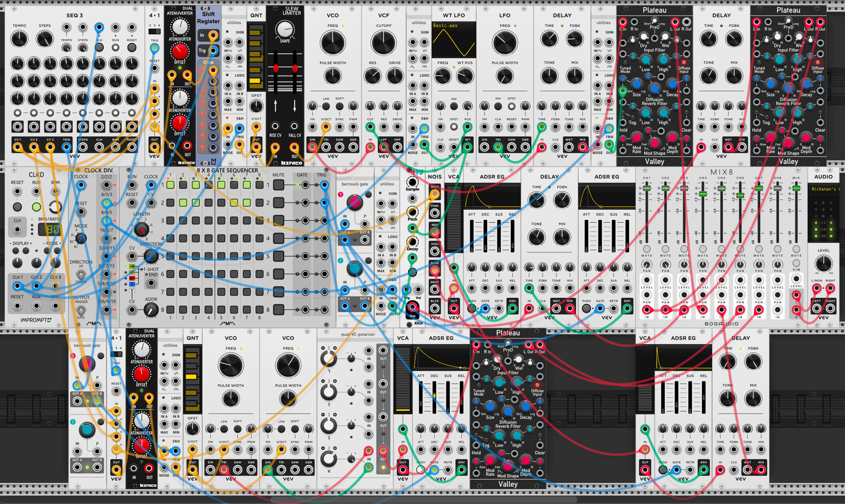Click the top-row VCO PULSE WIDTH knob
Viewport: 845px width, 504px height.
pyautogui.click(x=333, y=76)
